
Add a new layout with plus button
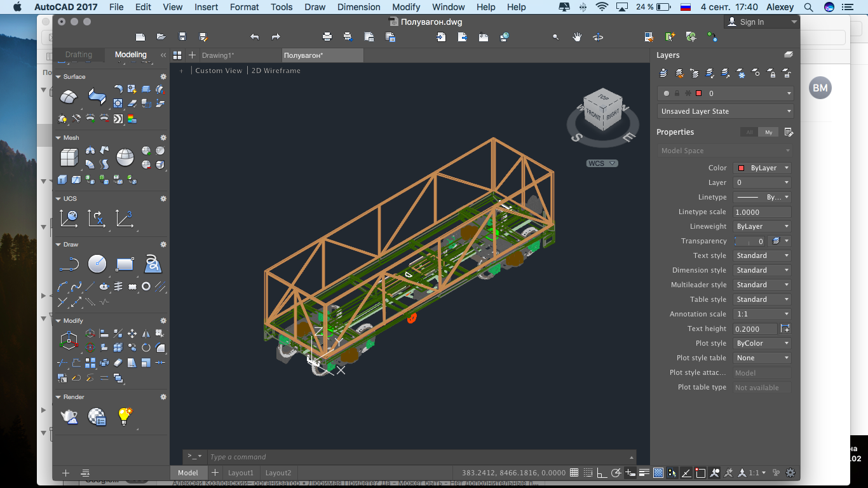215,473
